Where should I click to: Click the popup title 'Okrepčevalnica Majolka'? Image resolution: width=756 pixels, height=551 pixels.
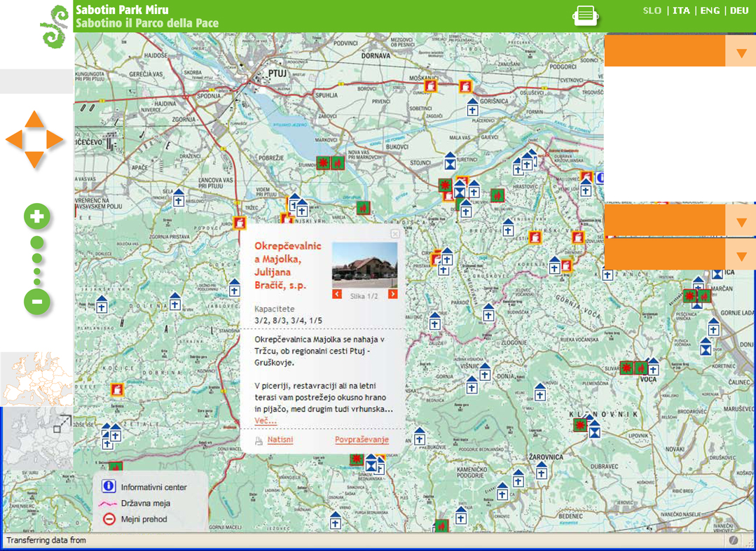(288, 265)
